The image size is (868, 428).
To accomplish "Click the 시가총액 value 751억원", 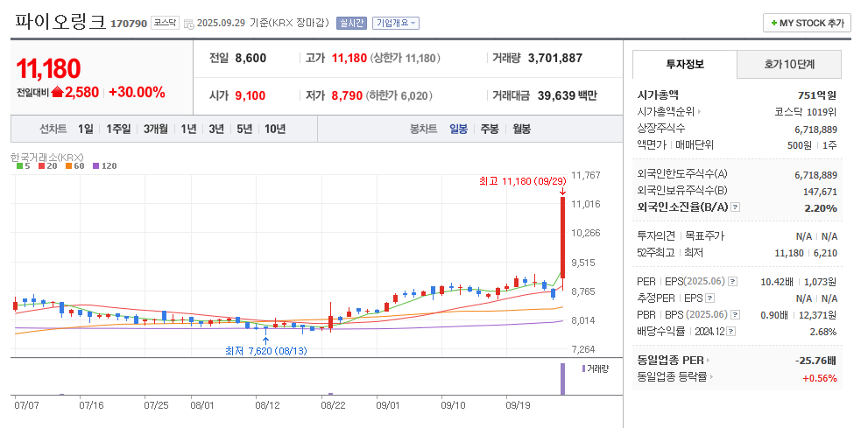I will 817,95.
